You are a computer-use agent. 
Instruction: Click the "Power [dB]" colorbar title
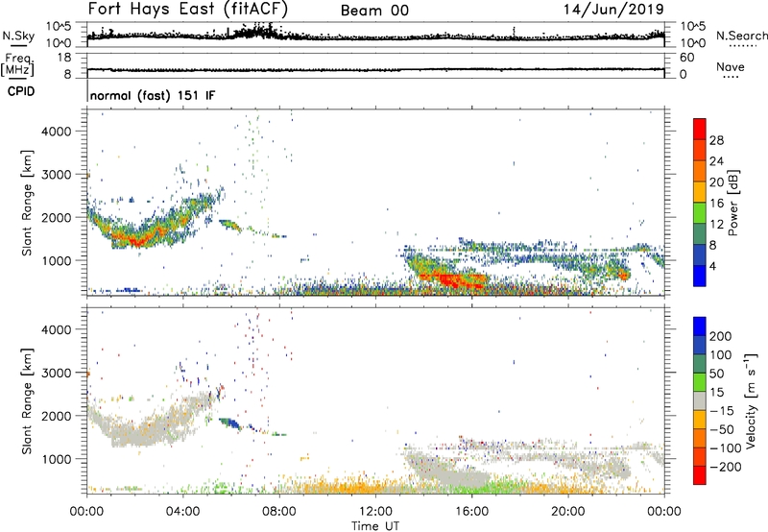(732, 203)
